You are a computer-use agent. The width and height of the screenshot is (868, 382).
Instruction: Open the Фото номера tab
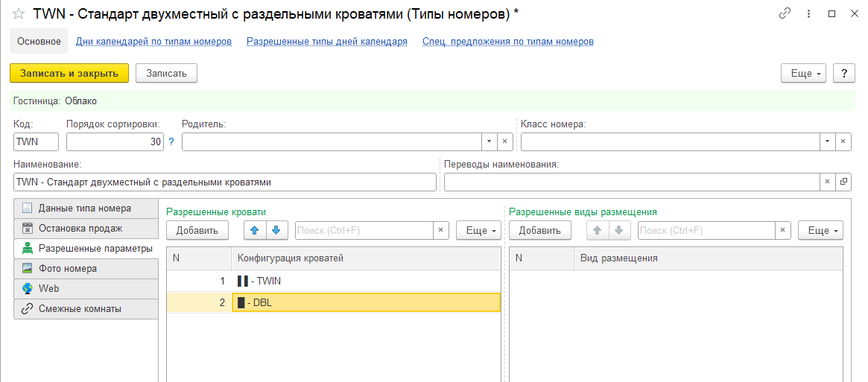(x=68, y=269)
